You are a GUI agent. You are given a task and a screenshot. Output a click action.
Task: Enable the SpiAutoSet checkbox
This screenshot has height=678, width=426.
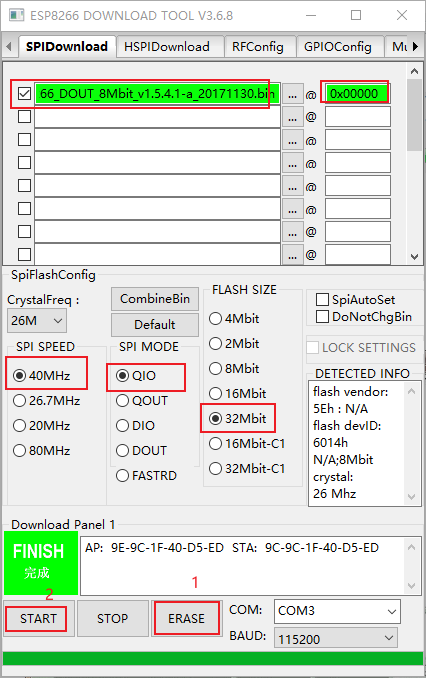click(x=322, y=299)
